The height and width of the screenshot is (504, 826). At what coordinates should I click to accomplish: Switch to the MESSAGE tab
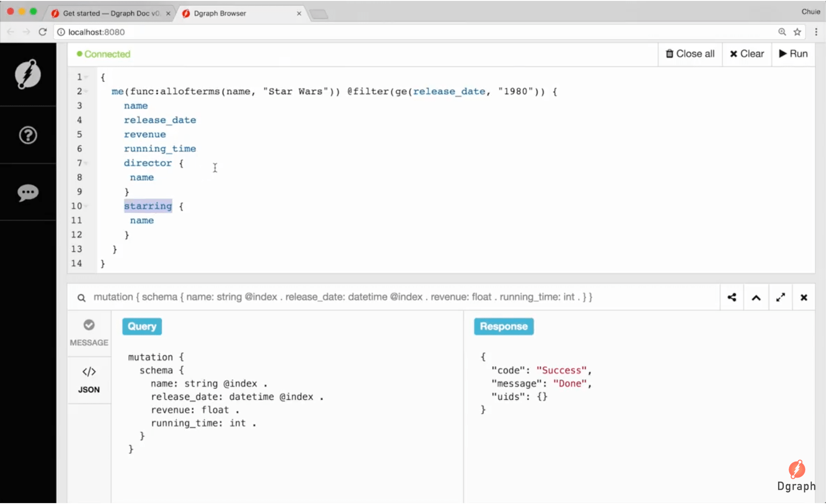pos(89,333)
